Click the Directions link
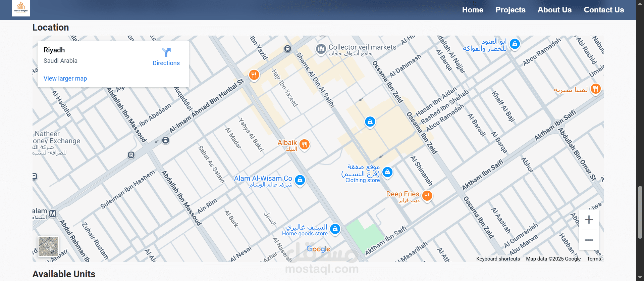This screenshot has height=281, width=644. click(166, 63)
